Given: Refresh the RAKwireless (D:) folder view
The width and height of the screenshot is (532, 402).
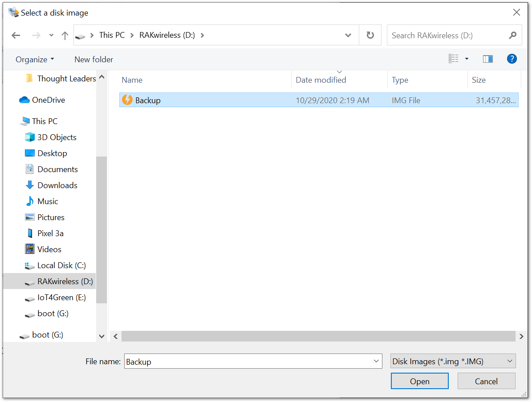Looking at the screenshot, I should [x=370, y=35].
